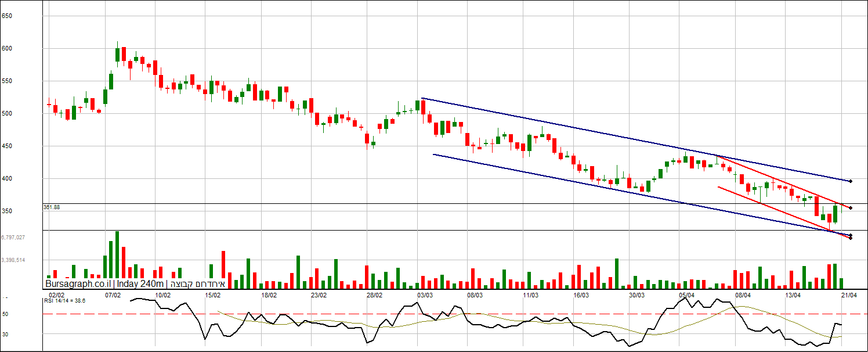Select the 05/04 date label
The image size is (868, 352).
(x=687, y=295)
